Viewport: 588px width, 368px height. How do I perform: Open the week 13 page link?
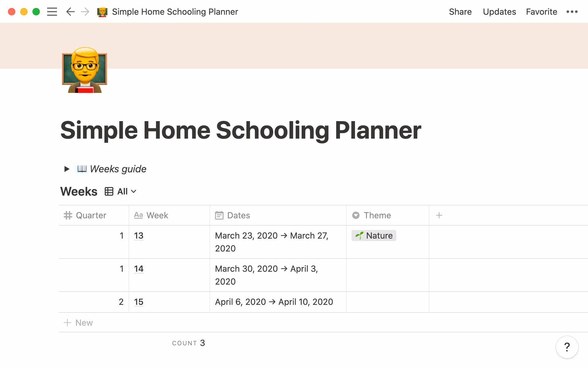click(x=139, y=236)
